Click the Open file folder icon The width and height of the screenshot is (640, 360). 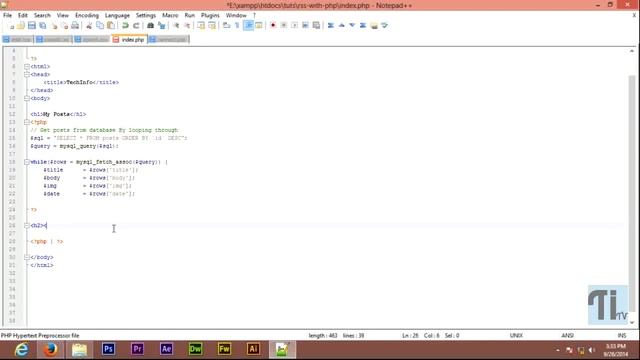click(20, 26)
